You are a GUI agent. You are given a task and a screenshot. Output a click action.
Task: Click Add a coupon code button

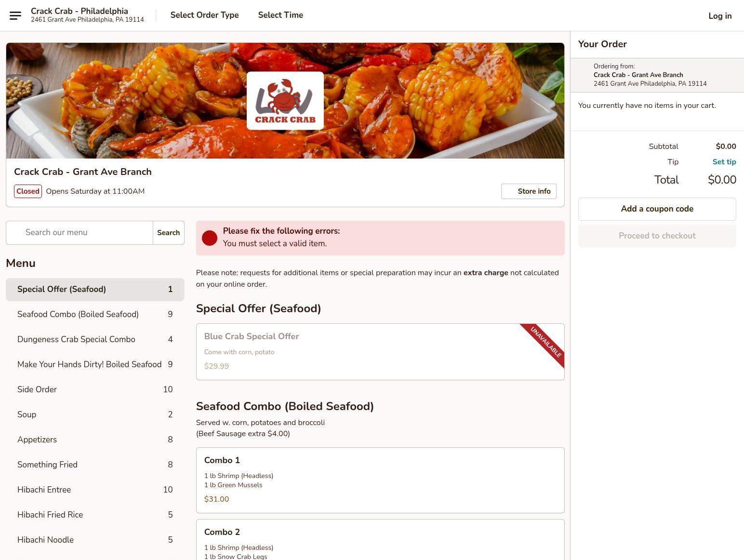pyautogui.click(x=657, y=209)
